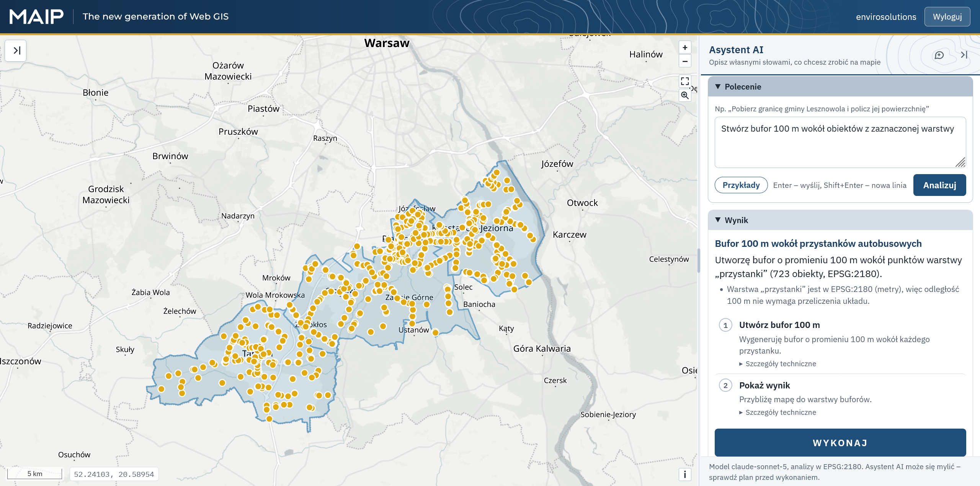The height and width of the screenshot is (486, 980).
Task: Expand Szczegóły techniczne under Utwórz bufor
Action: click(x=777, y=364)
